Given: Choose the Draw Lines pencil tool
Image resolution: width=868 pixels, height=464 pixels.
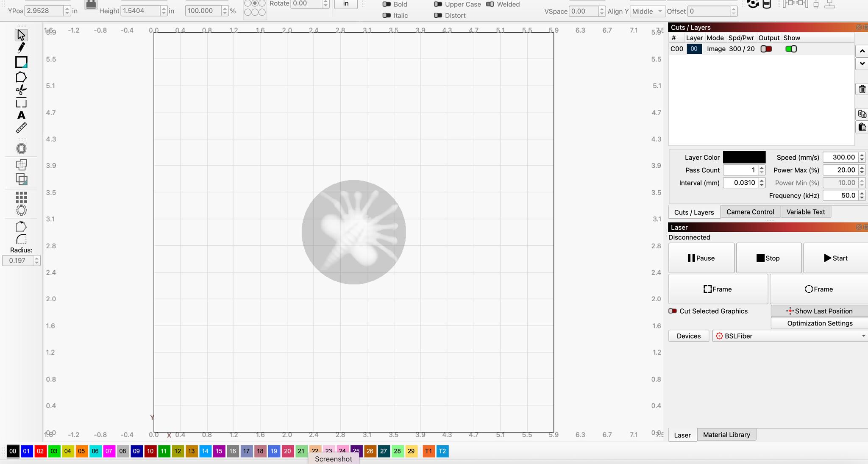Looking at the screenshot, I should (21, 47).
